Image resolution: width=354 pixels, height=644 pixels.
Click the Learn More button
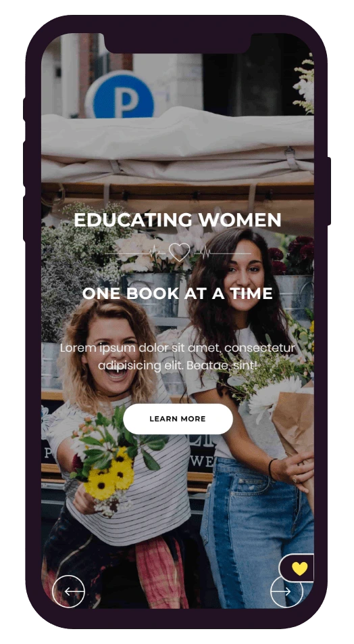[x=178, y=419]
